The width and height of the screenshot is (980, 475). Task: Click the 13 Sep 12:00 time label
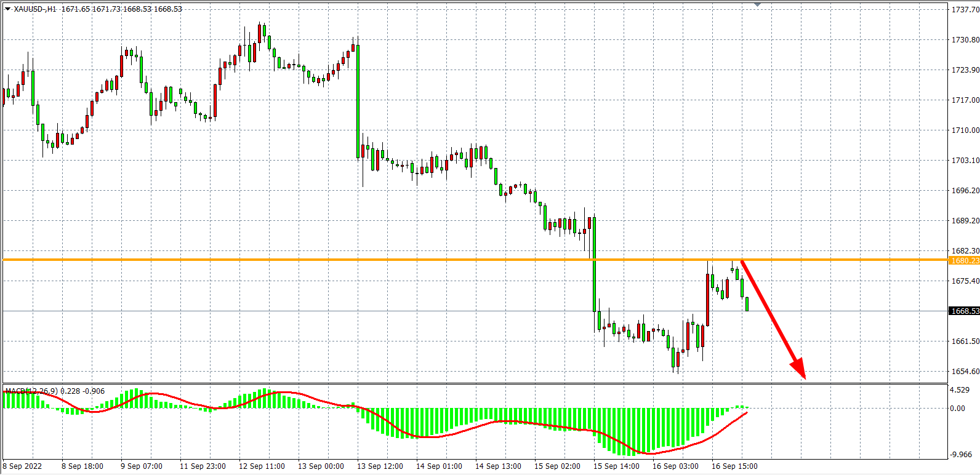point(380,466)
